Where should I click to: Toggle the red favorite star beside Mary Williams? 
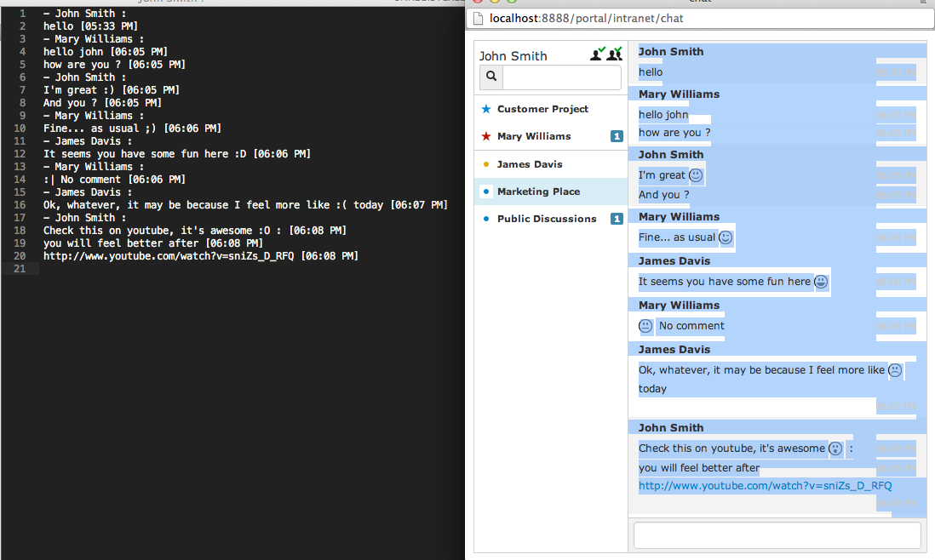coord(486,136)
